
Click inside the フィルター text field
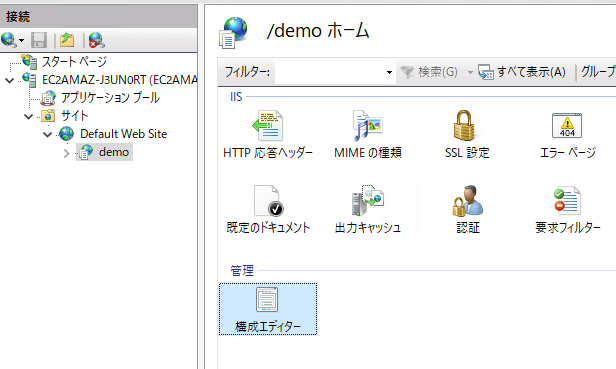tap(329, 72)
